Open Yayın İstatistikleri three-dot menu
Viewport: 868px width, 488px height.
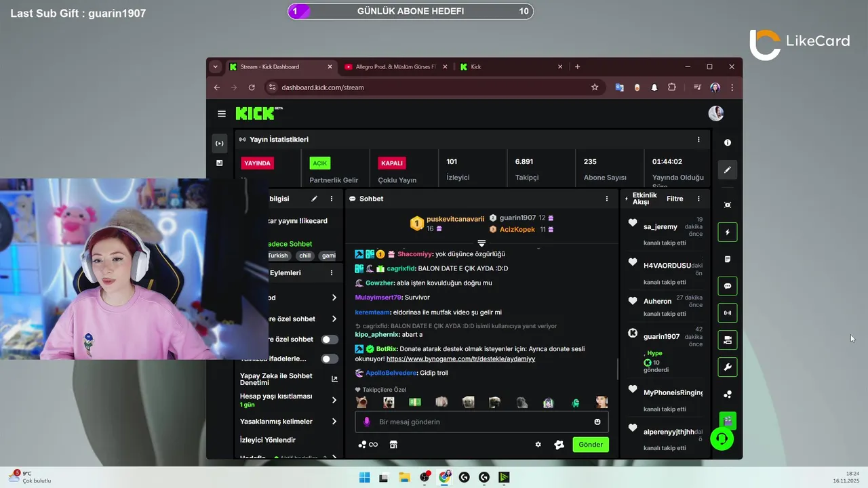click(698, 140)
